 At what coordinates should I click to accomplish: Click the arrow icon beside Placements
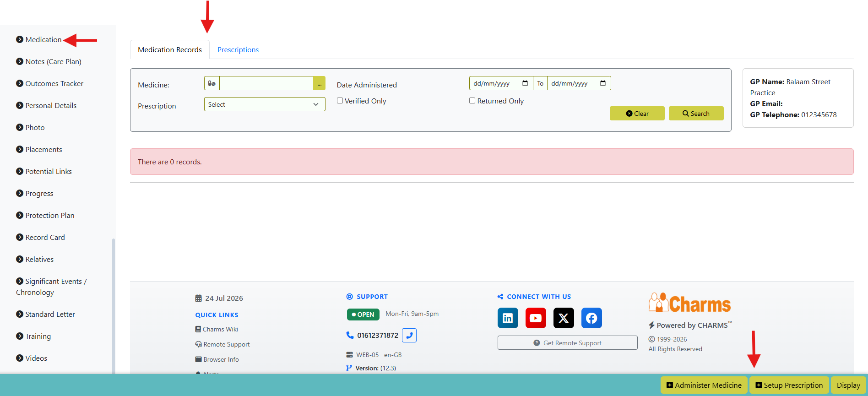(20, 149)
